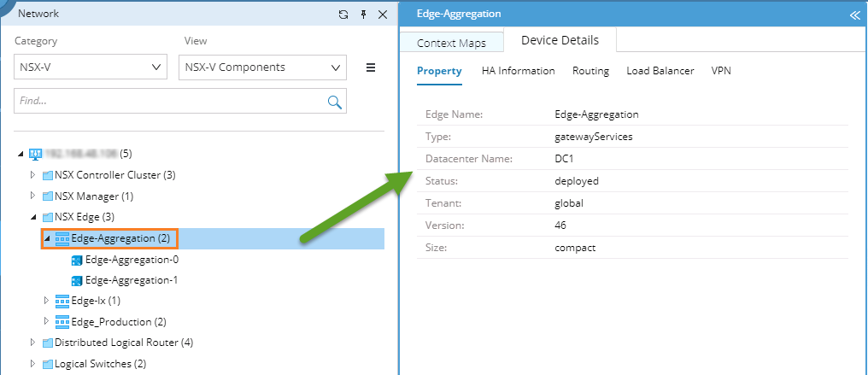Click the Edge-lx edge device icon
Image resolution: width=868 pixels, height=375 pixels.
[x=62, y=301]
